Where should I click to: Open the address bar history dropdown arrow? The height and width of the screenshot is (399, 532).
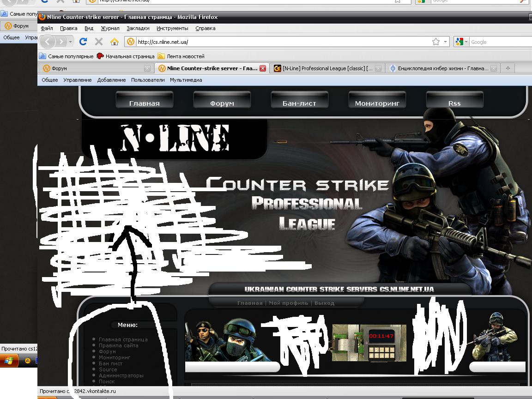point(446,42)
